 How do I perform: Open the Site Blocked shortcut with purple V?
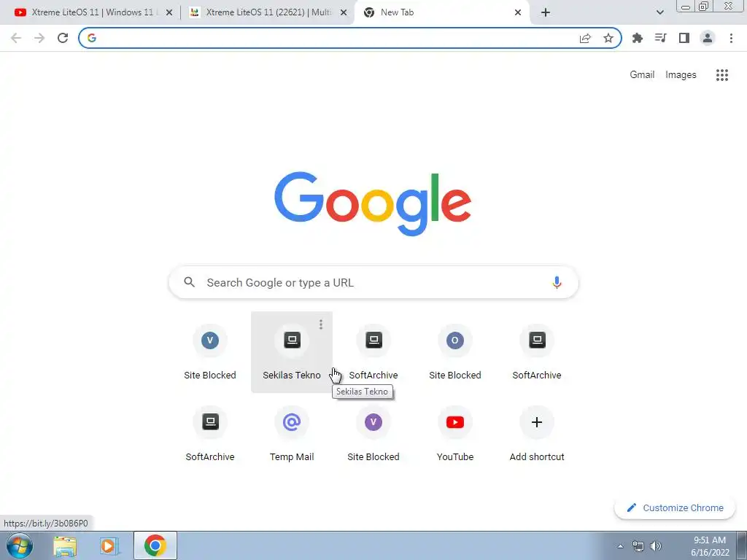[373, 434]
